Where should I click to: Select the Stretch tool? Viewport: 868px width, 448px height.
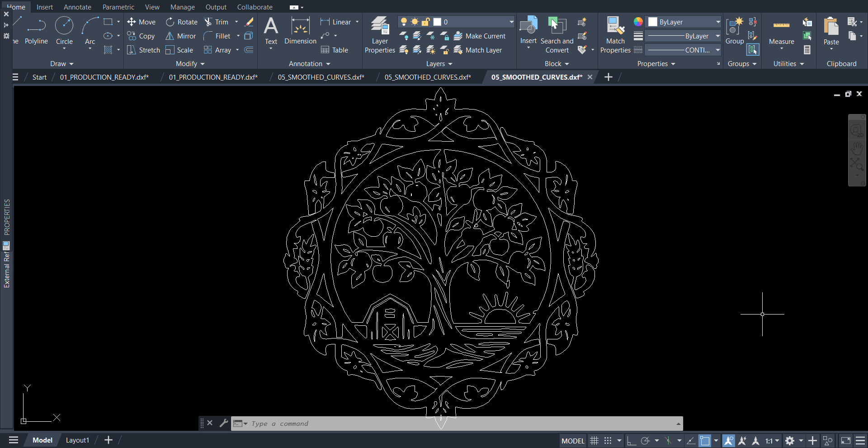[143, 50]
